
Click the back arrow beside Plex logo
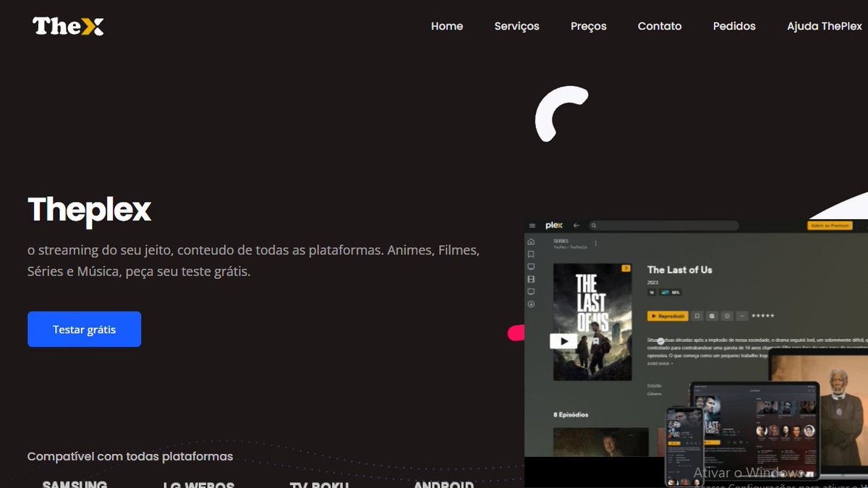[576, 226]
